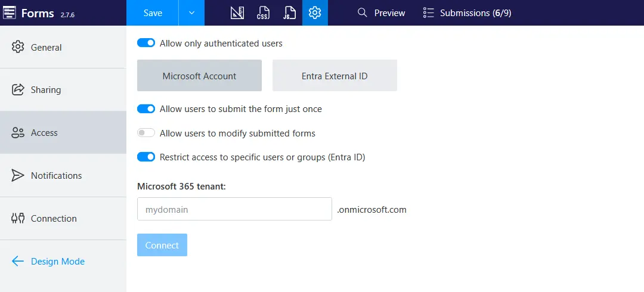Focus the Microsoft 365 tenant mydomain field

(x=234, y=209)
